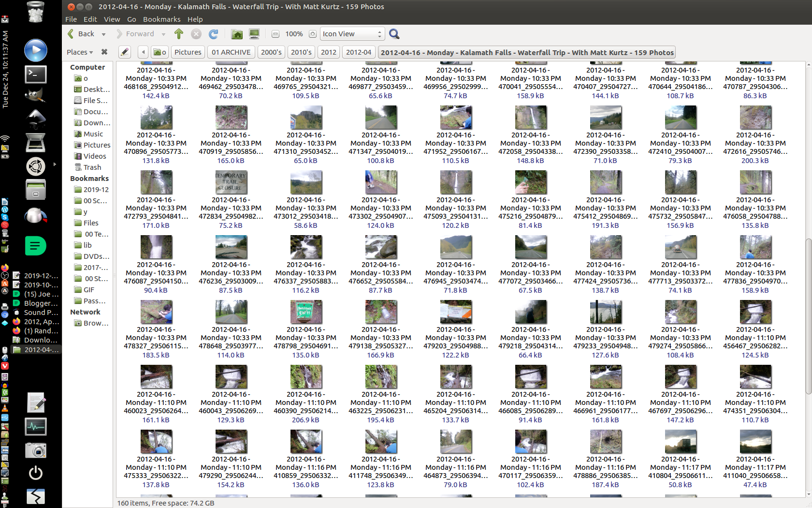Open search using the magnifier icon
This screenshot has height=508, width=812.
click(x=394, y=34)
